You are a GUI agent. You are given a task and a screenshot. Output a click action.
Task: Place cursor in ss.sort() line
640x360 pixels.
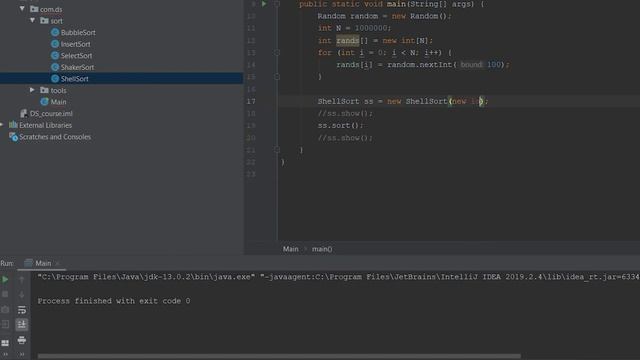(x=340, y=126)
